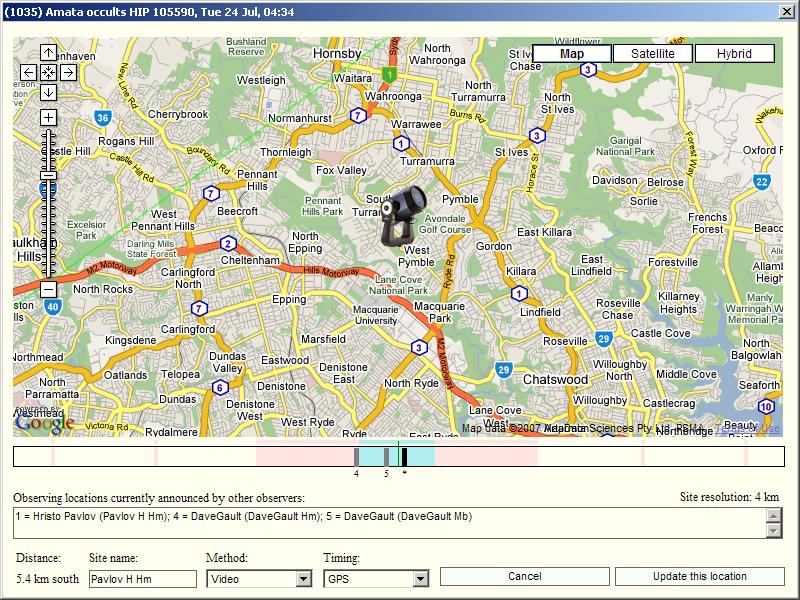Screen dimensions: 800x600
Task: Click the 5.4 km south distance value
Action: (x=47, y=579)
